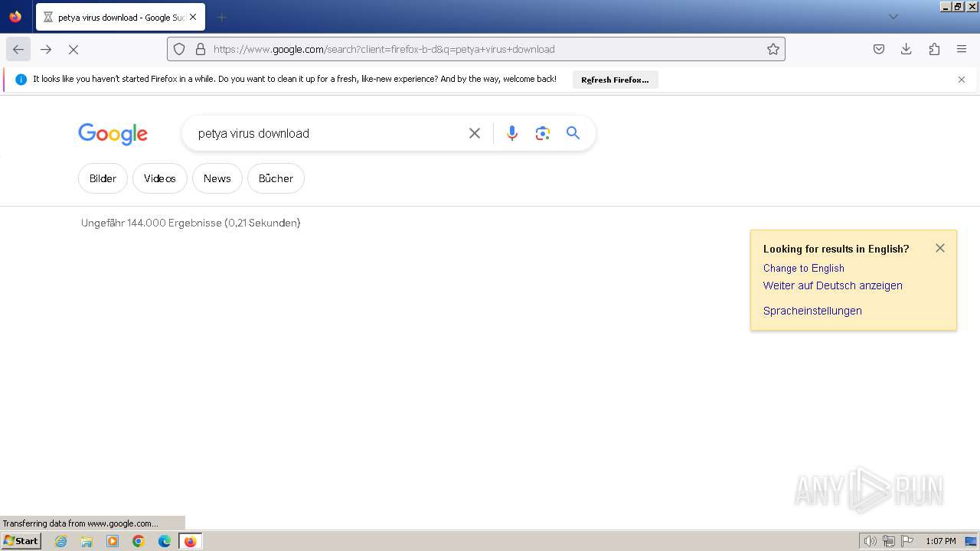The width and height of the screenshot is (980, 551).
Task: Click the Google logo
Action: pos(113,134)
